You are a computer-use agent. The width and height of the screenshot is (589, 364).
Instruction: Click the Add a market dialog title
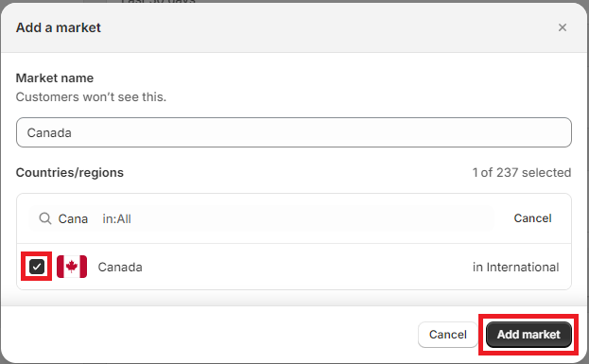[59, 27]
